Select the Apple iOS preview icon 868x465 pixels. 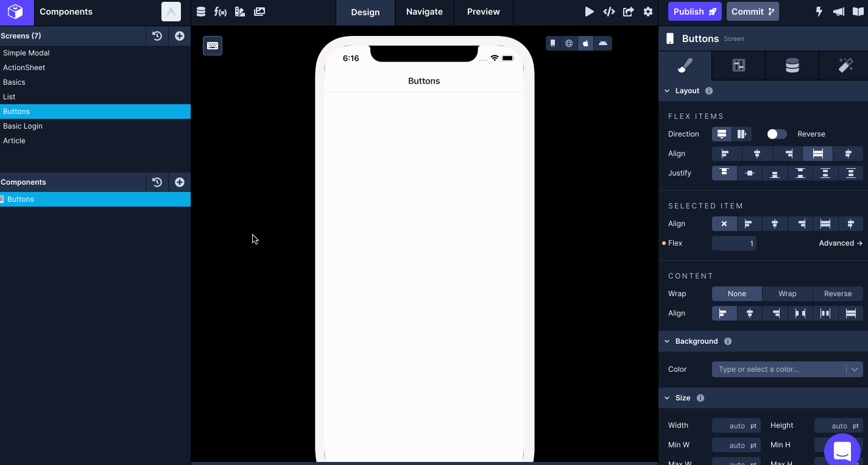click(586, 43)
